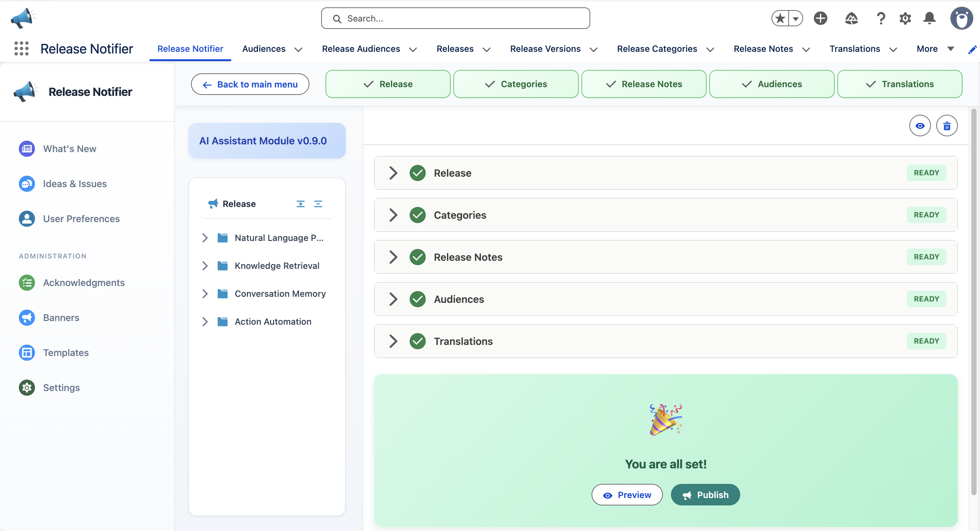Expand all items in the Release tree
This screenshot has height=531, width=980.
pos(301,204)
